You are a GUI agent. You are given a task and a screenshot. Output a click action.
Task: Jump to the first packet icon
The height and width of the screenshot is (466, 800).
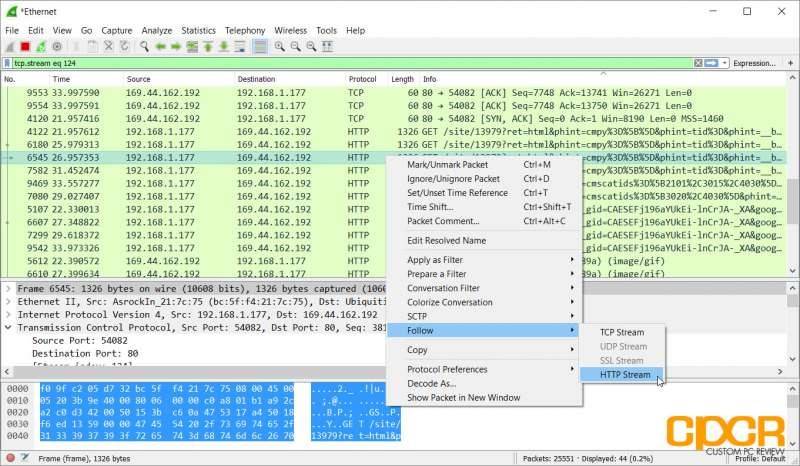click(x=208, y=47)
